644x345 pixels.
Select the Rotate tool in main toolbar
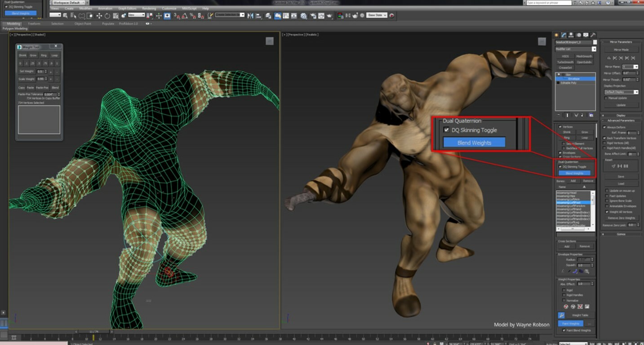click(107, 15)
